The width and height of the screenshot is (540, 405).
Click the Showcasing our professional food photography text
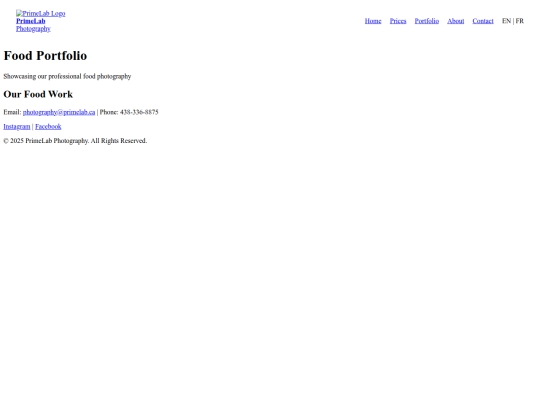point(67,76)
